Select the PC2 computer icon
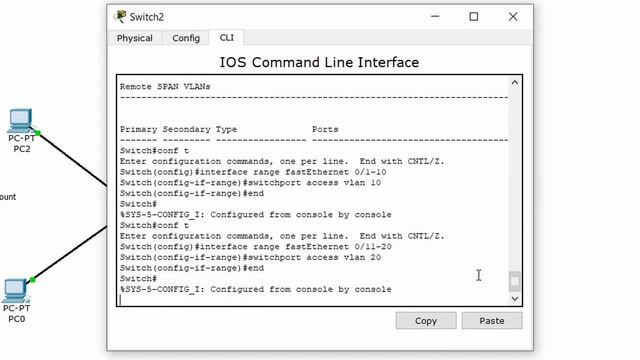640x360 pixels. pos(20,120)
